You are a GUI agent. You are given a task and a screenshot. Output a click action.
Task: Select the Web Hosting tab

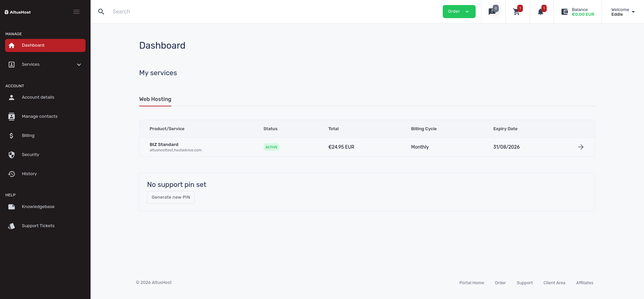[x=155, y=99]
